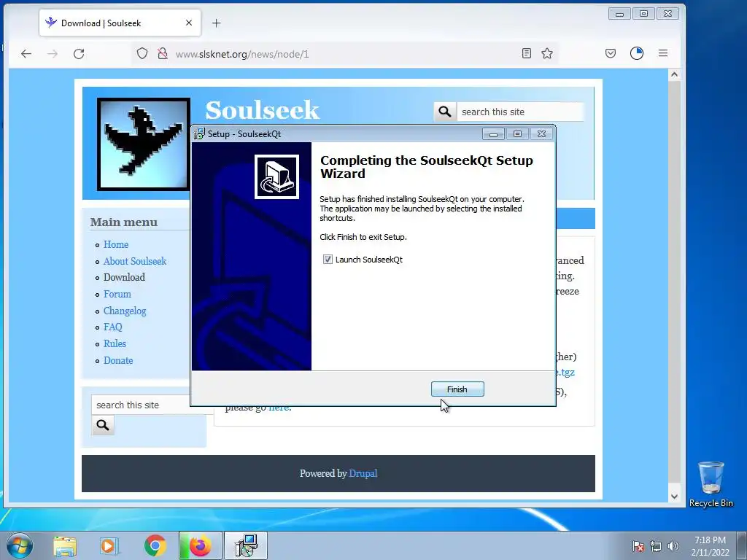
Task: Close the Download | Soulseek tab
Action: pyautogui.click(x=189, y=23)
